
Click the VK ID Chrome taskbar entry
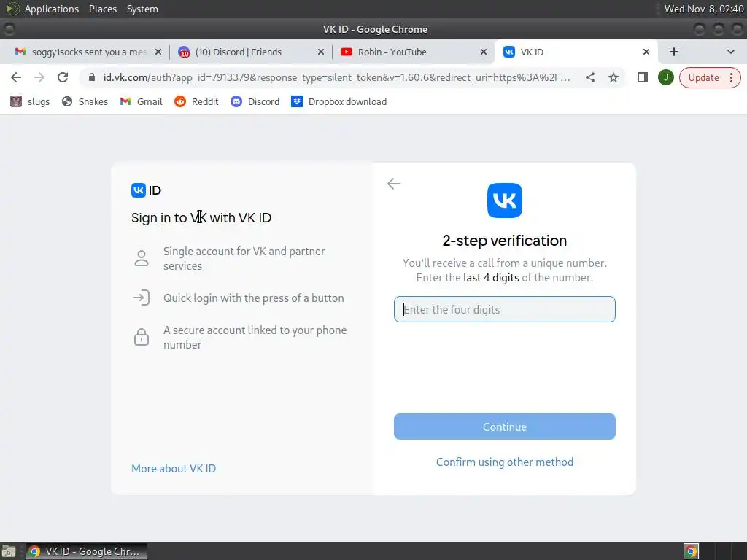[x=86, y=551]
